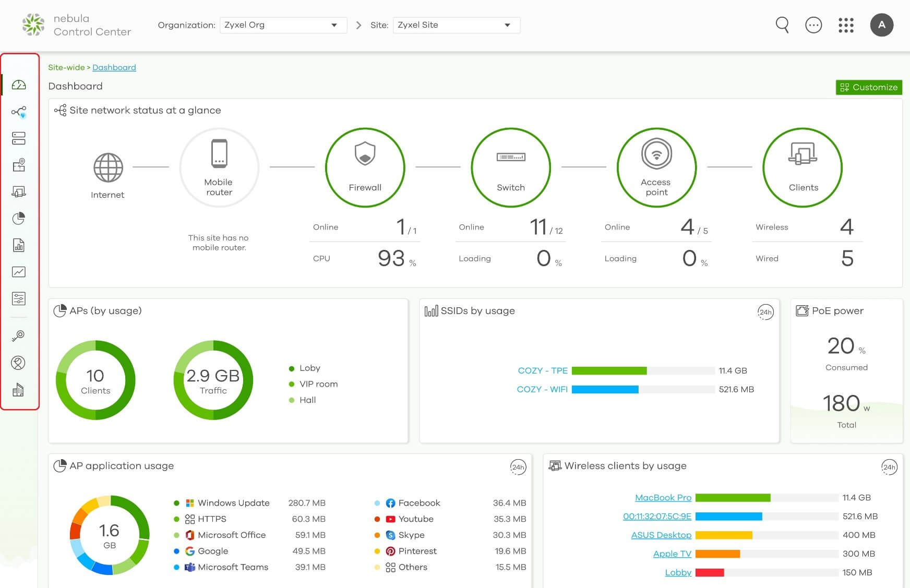This screenshot has width=910, height=588.
Task: Open the search magnifier in the header
Action: (782, 25)
